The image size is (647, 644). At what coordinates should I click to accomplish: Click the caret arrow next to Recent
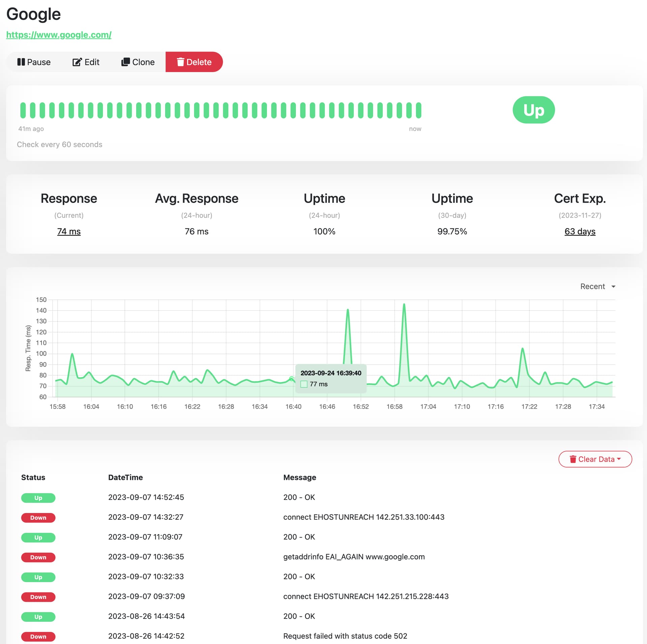[613, 287]
